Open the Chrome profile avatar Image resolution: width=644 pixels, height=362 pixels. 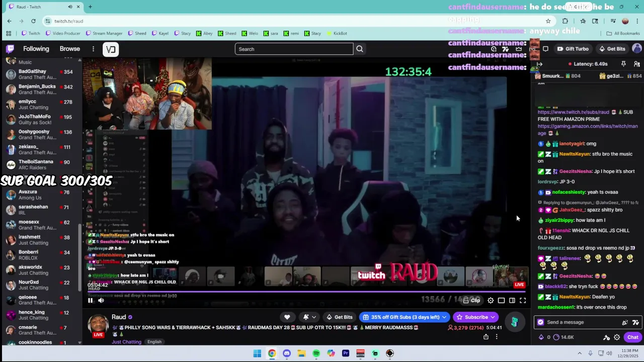(x=625, y=21)
